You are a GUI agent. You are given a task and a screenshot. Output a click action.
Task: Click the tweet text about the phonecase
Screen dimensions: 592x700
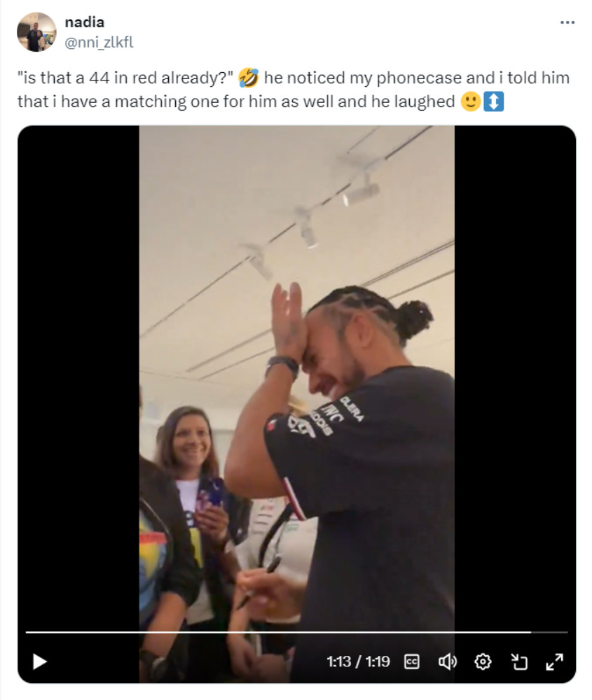(294, 90)
